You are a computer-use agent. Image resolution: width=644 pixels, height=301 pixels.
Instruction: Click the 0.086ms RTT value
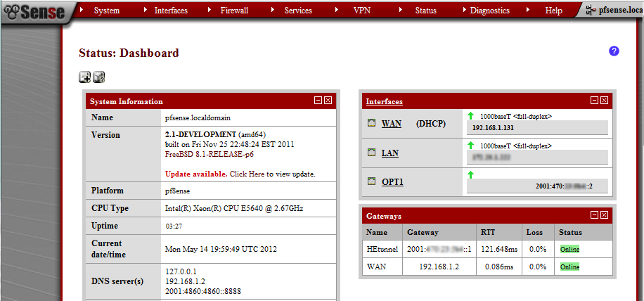[499, 267]
